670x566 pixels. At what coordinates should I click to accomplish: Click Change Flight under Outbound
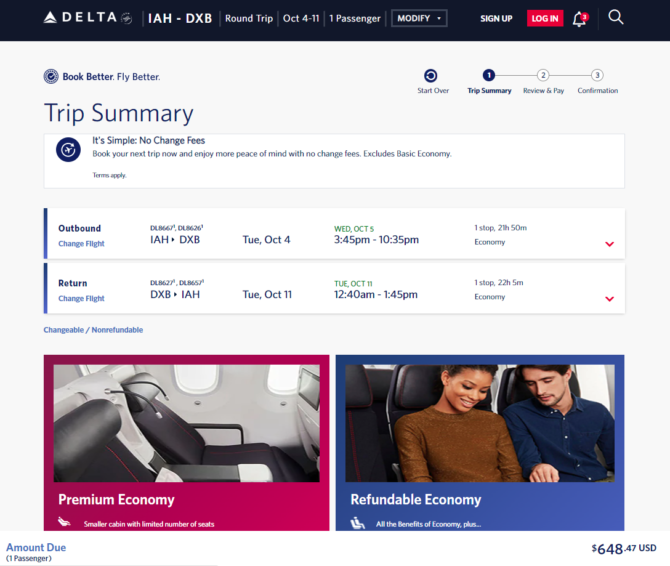[x=81, y=243]
